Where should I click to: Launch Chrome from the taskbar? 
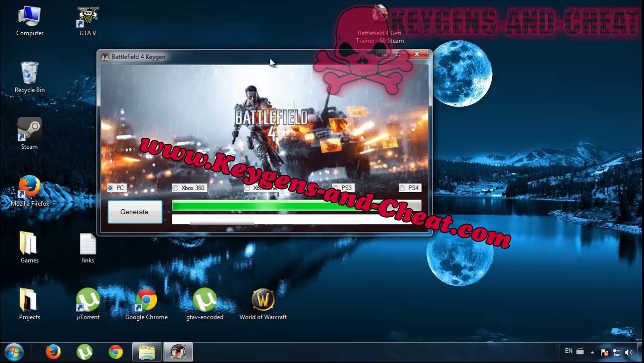[x=116, y=352]
